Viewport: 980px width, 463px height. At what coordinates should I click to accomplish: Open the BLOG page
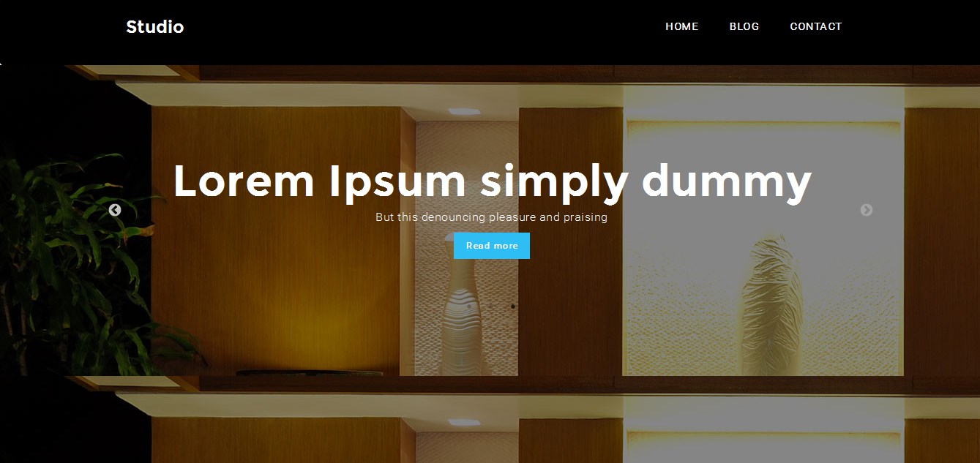[744, 26]
